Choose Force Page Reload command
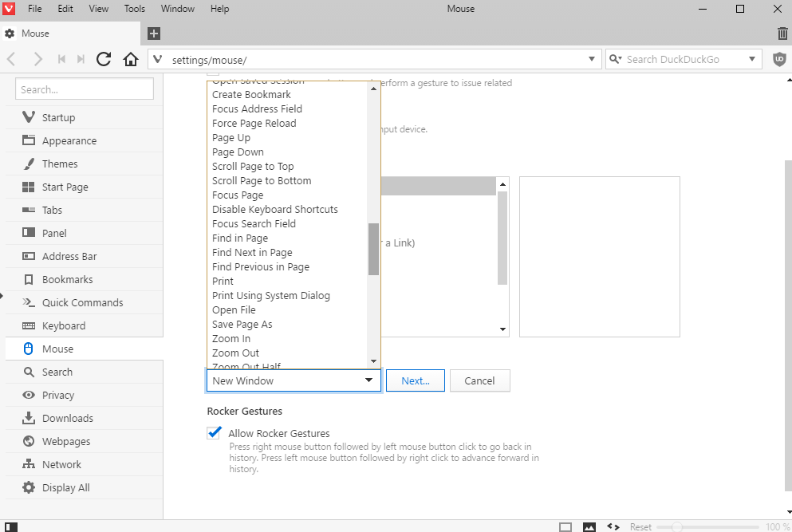Screen dimensions: 792x532 pos(287,124)
